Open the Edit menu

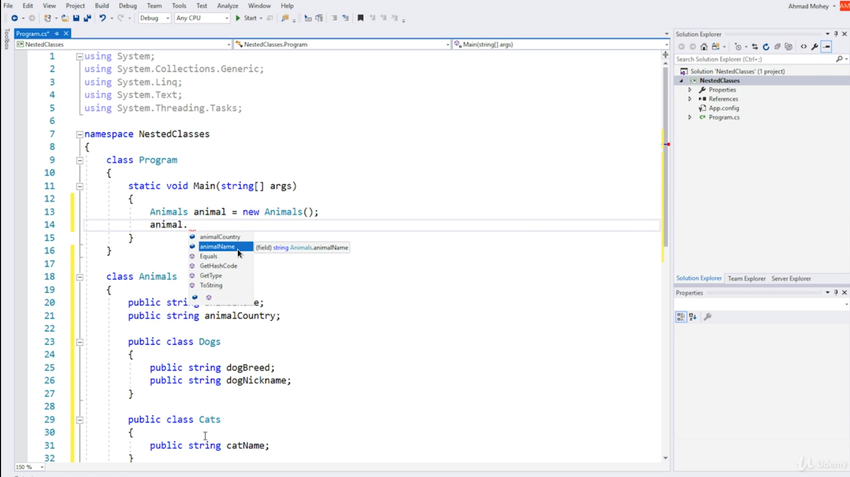28,6
